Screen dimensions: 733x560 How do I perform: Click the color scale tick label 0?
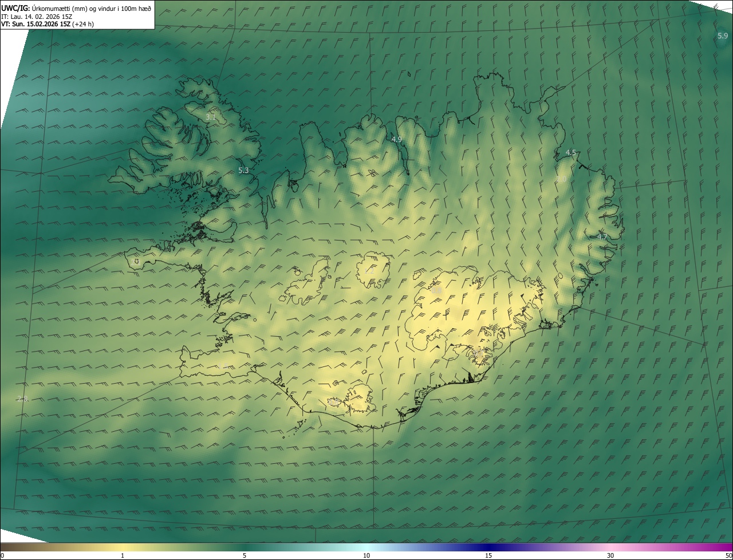[x=2, y=555]
